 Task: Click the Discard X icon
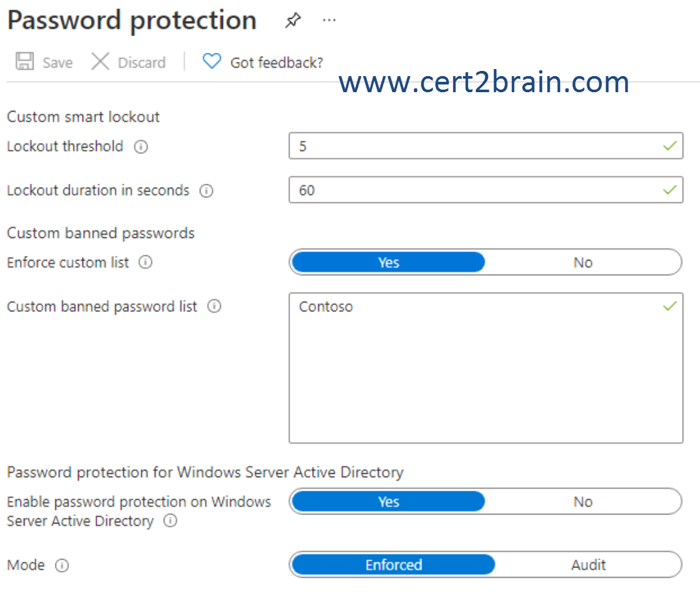point(100,61)
